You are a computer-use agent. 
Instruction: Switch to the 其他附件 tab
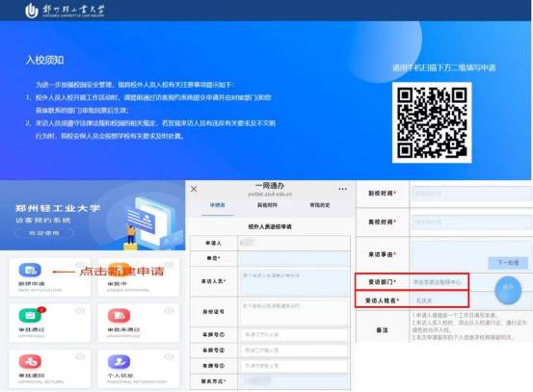pos(267,205)
